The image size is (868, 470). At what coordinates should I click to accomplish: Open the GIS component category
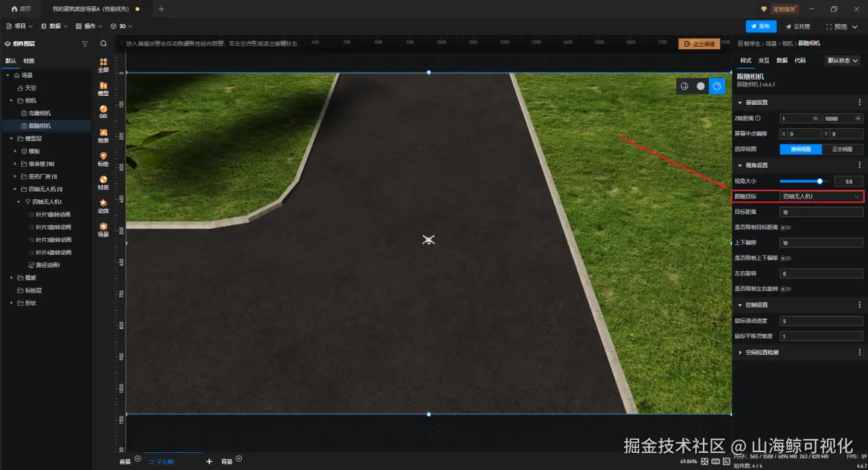[103, 112]
